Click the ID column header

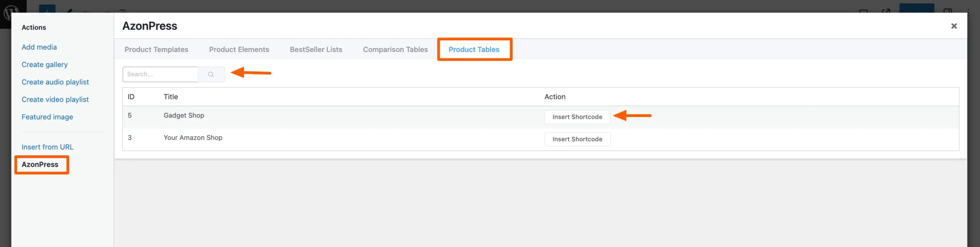(x=131, y=97)
